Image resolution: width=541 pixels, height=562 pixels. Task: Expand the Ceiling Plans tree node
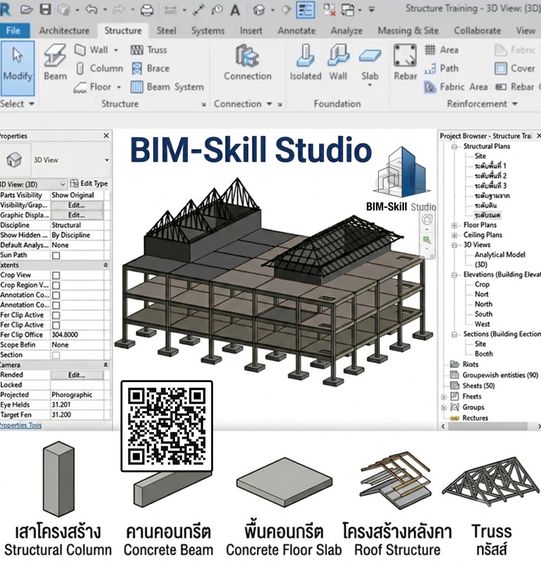[454, 235]
